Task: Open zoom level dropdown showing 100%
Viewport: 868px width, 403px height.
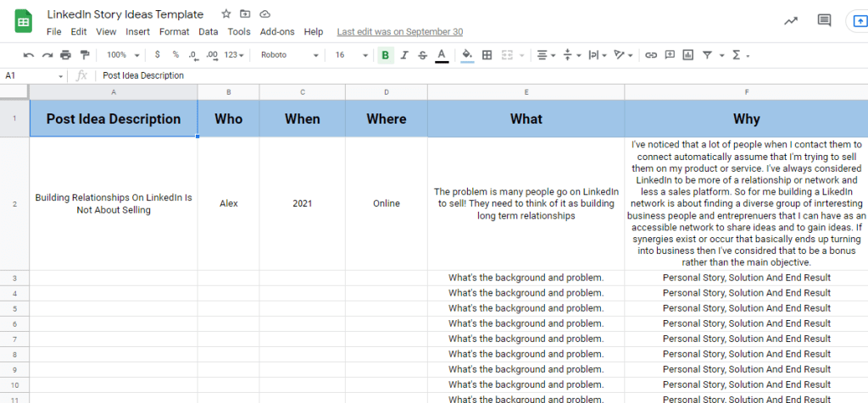Action: click(x=123, y=55)
